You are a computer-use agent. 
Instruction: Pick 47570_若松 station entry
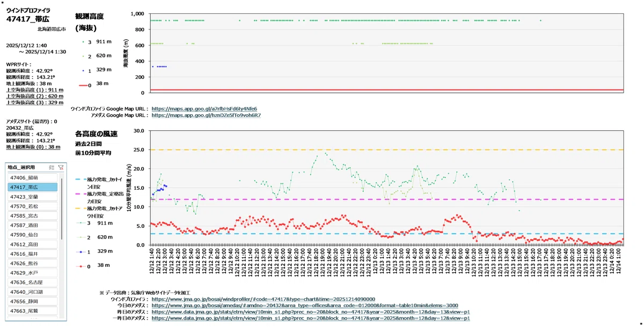[32, 206]
